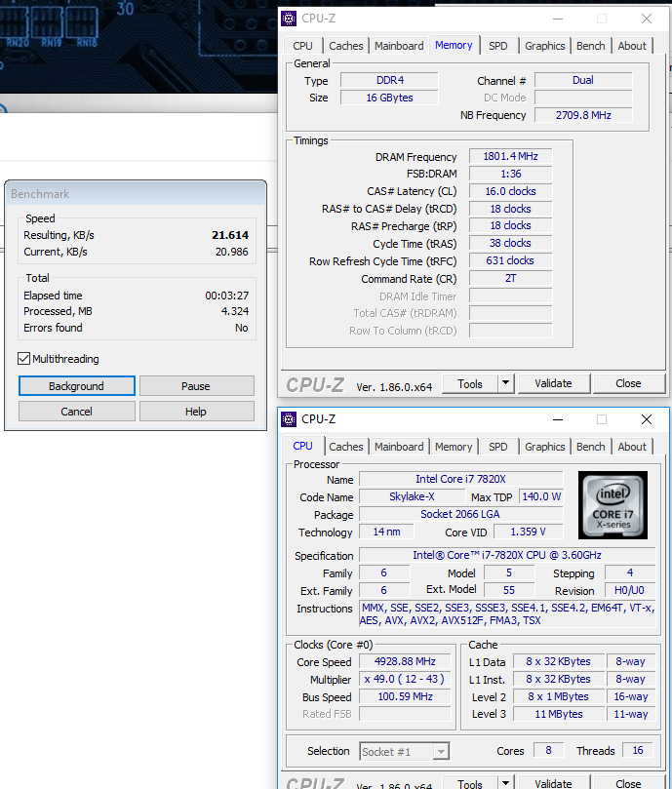The image size is (672, 789).
Task: Click Level 3 cache value 11 MBytes
Action: 559,714
